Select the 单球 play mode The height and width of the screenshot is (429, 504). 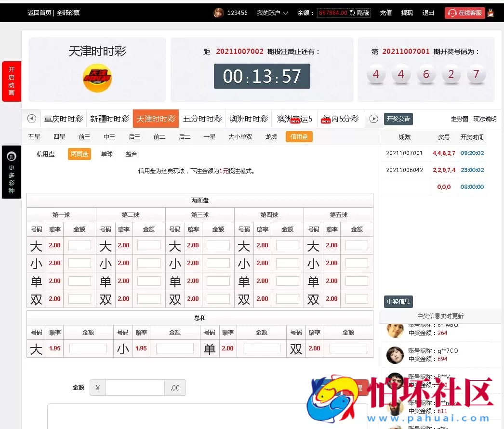(106, 154)
